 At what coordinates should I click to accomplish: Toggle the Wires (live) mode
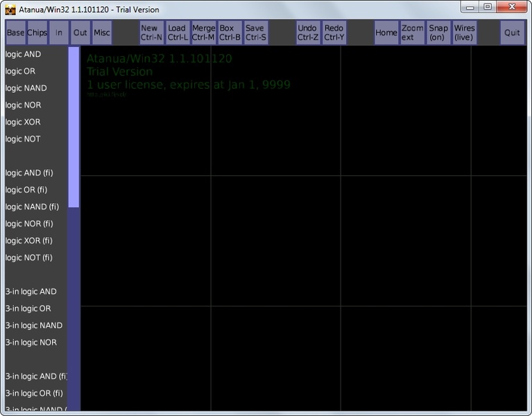(x=465, y=33)
